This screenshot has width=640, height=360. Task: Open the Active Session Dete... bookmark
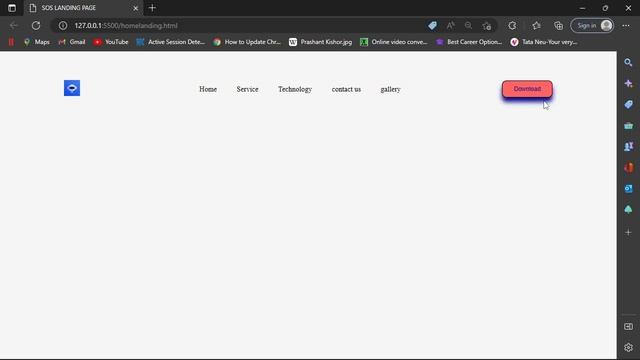171,42
